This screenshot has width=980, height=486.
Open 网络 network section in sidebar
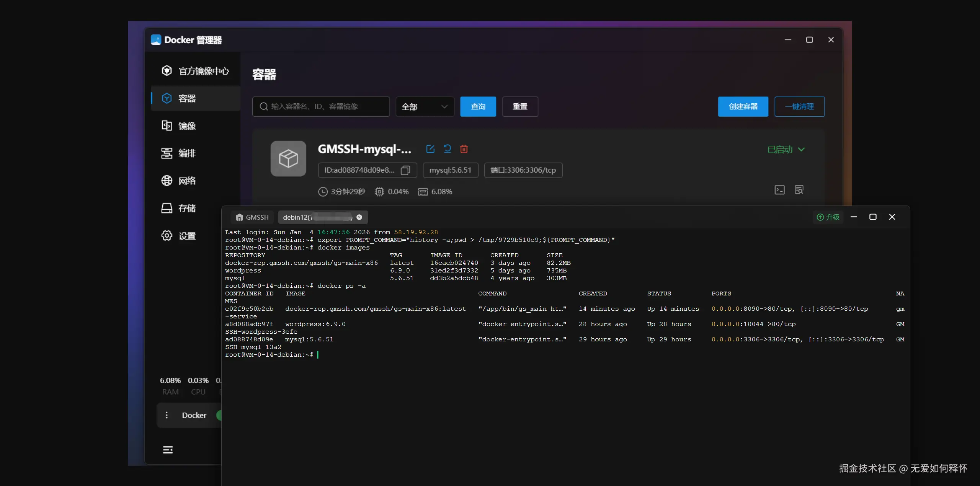(187, 181)
